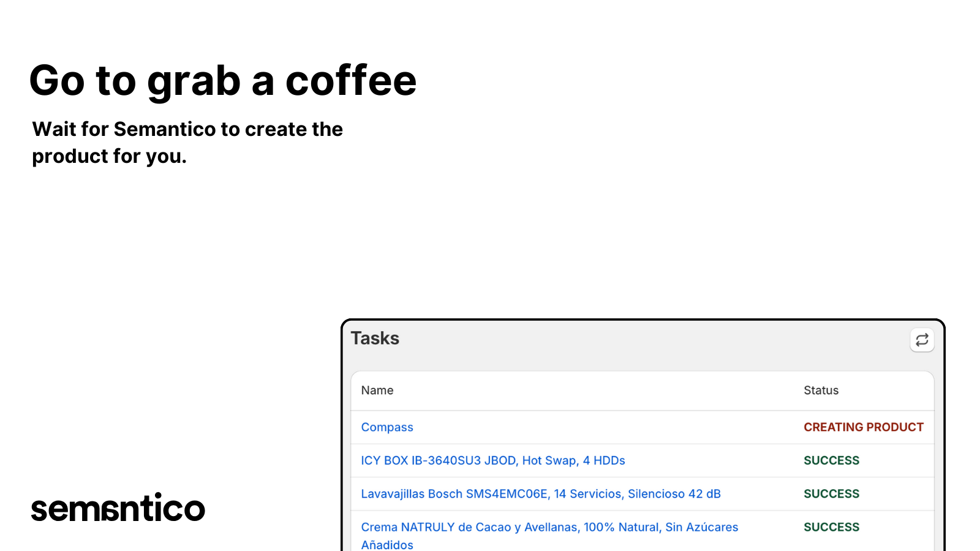Viewport: 980px width, 551px height.
Task: Select the semantico logo
Action: point(118,508)
